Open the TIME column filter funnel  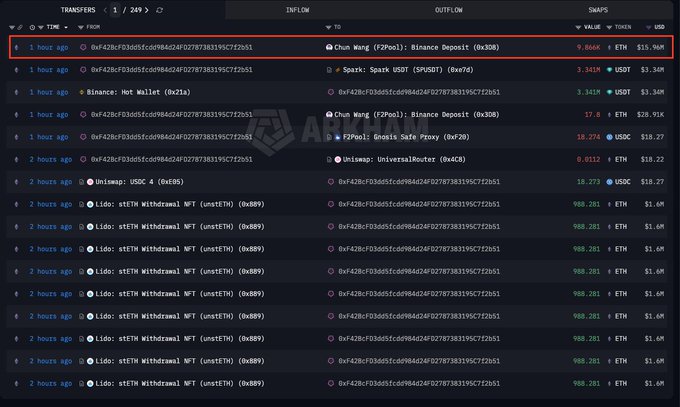click(41, 27)
